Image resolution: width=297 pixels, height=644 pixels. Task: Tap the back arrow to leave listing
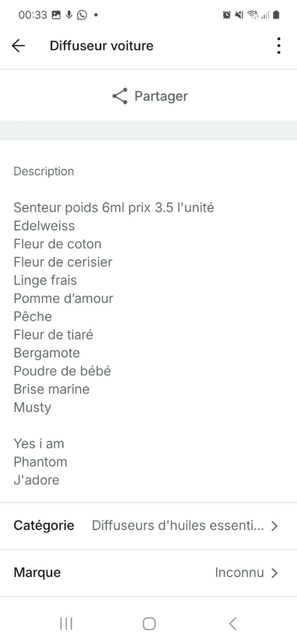(x=19, y=45)
